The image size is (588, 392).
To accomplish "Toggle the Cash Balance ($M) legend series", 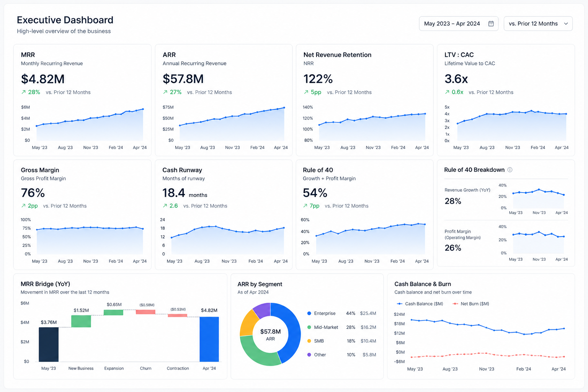I will point(420,304).
